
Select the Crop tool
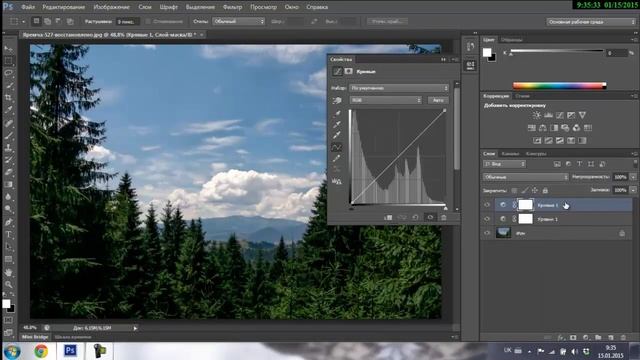[x=9, y=98]
